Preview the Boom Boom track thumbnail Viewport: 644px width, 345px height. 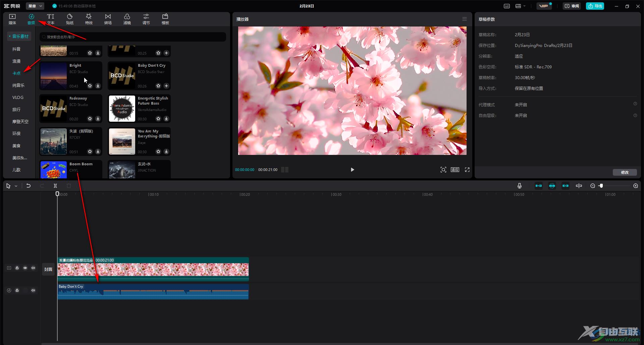point(54,170)
